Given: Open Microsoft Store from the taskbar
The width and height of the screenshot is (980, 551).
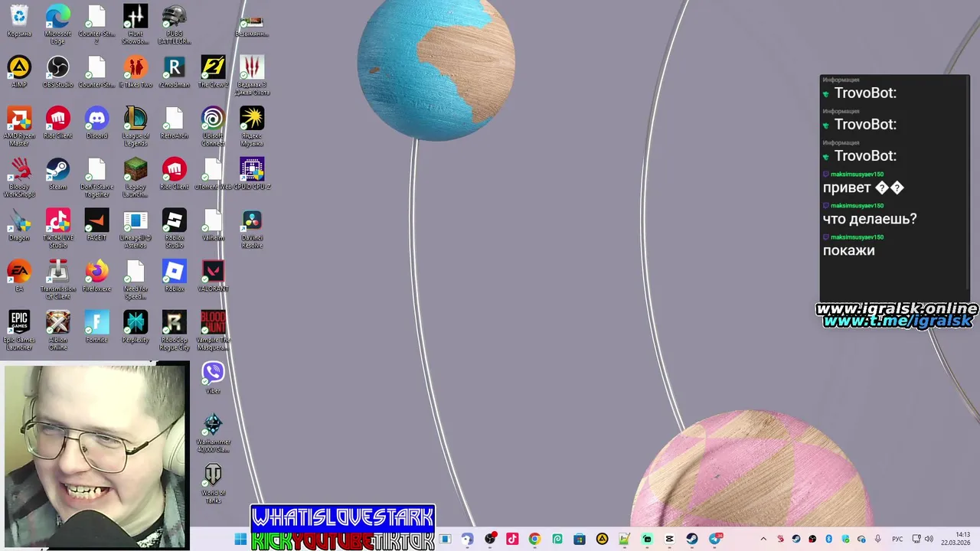Looking at the screenshot, I should point(580,540).
